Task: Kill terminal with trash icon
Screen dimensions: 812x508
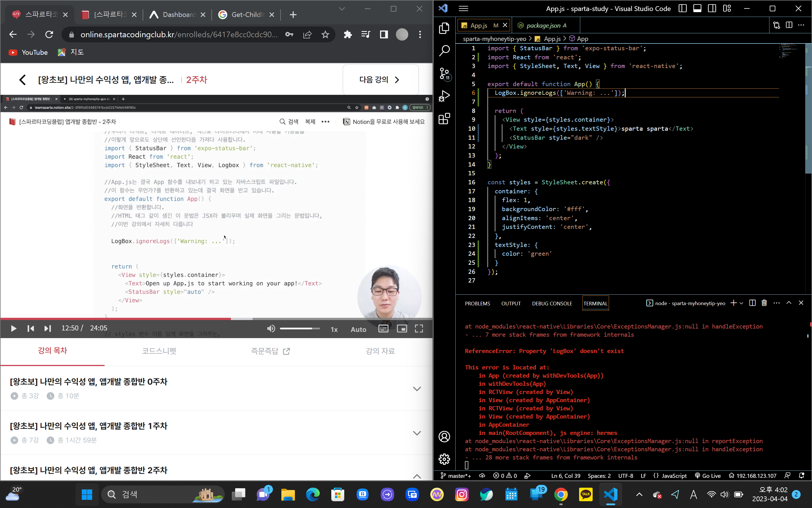Action: coord(764,303)
